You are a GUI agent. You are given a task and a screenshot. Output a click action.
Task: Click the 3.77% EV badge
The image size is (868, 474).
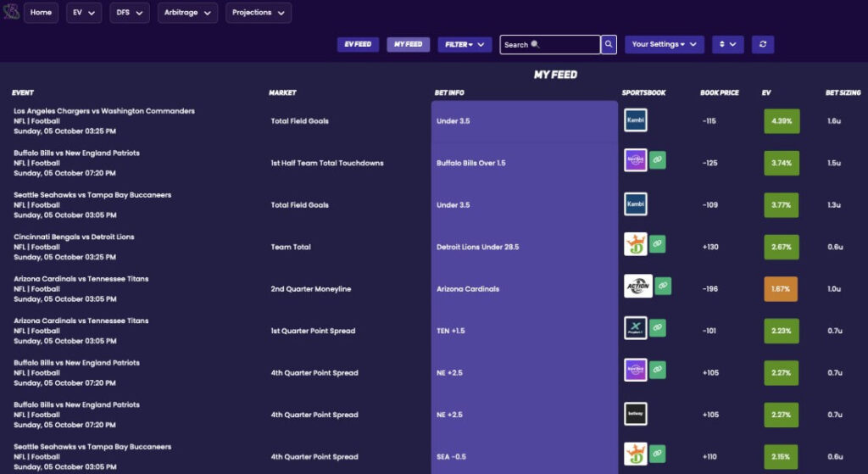(781, 205)
